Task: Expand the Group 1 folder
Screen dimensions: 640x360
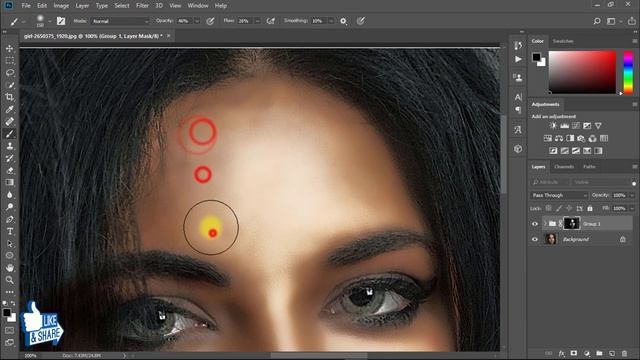Action: tap(545, 224)
